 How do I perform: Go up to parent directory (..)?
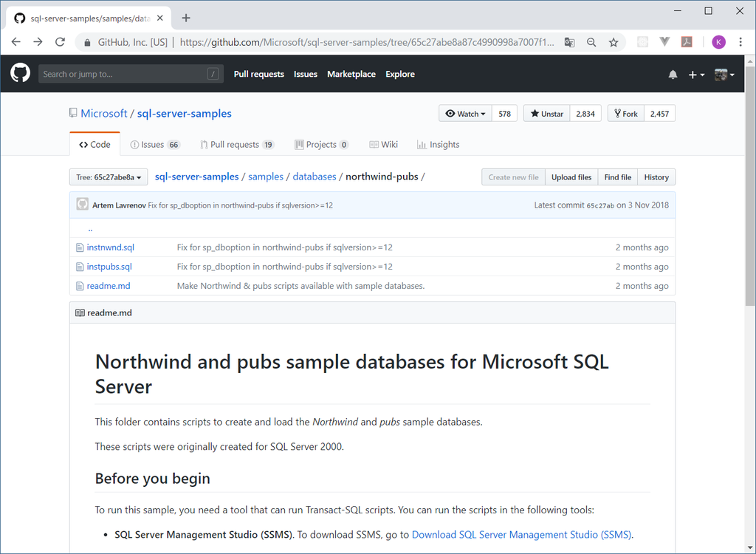[90, 229]
